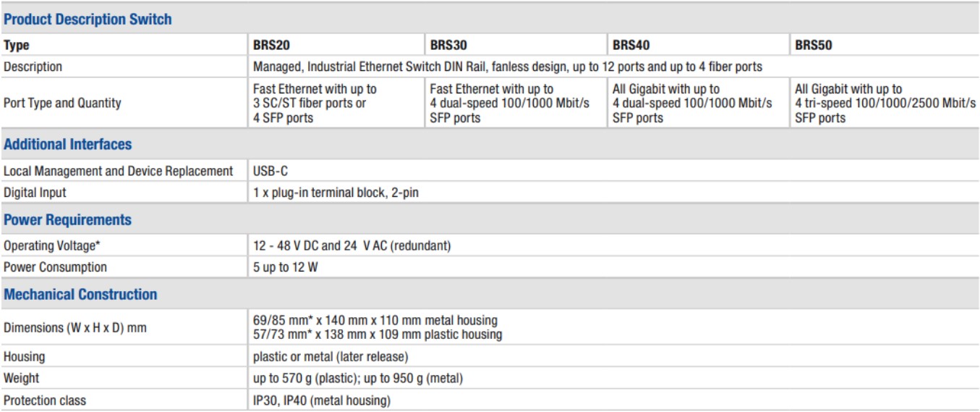This screenshot has width=980, height=412.
Task: Select the BRS20 column header
Action: pyautogui.click(x=271, y=45)
